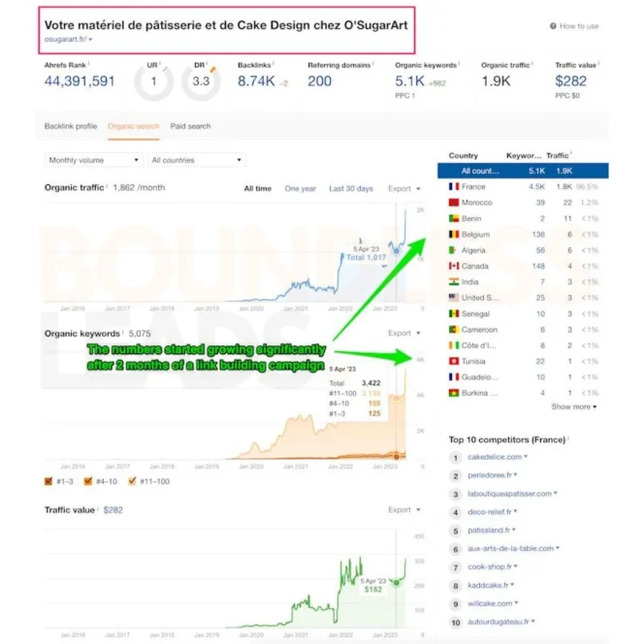This screenshot has height=644, width=644.
Task: Switch to the Backlink profile tab
Action: pyautogui.click(x=71, y=126)
